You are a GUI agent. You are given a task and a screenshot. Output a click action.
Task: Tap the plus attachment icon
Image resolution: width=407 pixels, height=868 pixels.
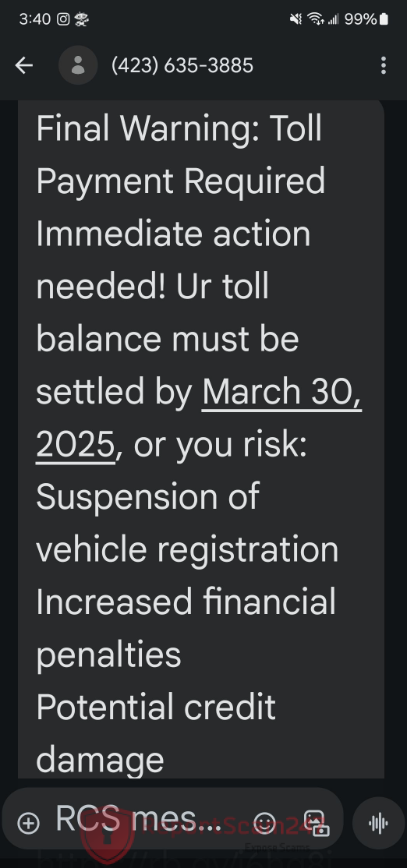tap(28, 823)
